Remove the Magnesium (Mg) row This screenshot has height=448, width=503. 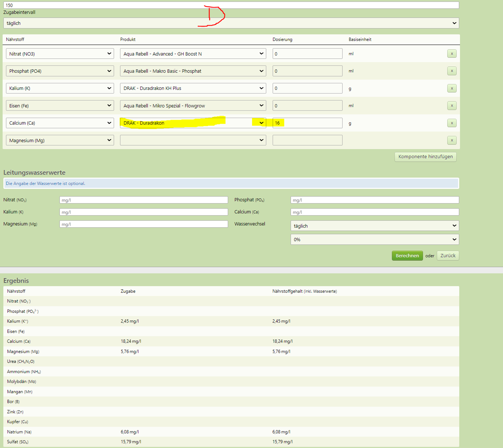[452, 140]
